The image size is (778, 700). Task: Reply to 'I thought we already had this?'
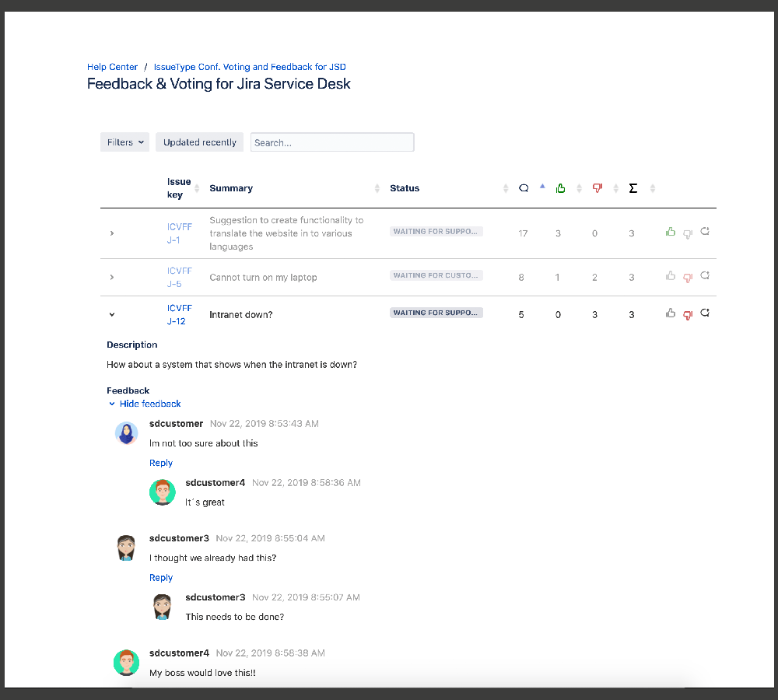161,577
